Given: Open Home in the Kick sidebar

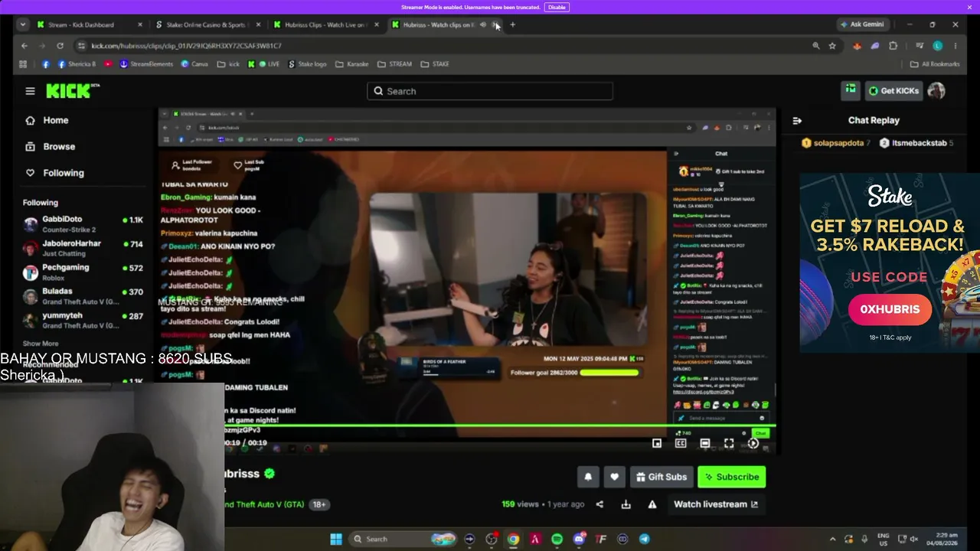Looking at the screenshot, I should click(47, 120).
